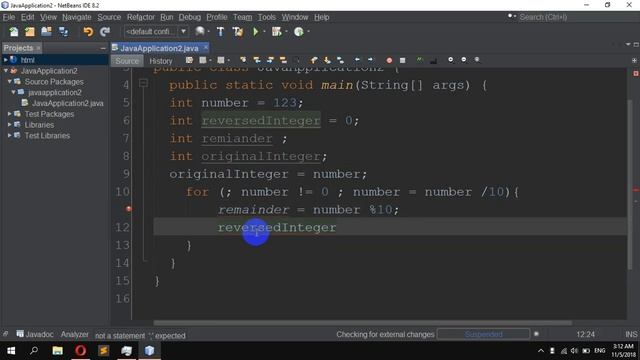Click the New File toolbar icon
This screenshot has height=360, width=640.
[13, 31]
